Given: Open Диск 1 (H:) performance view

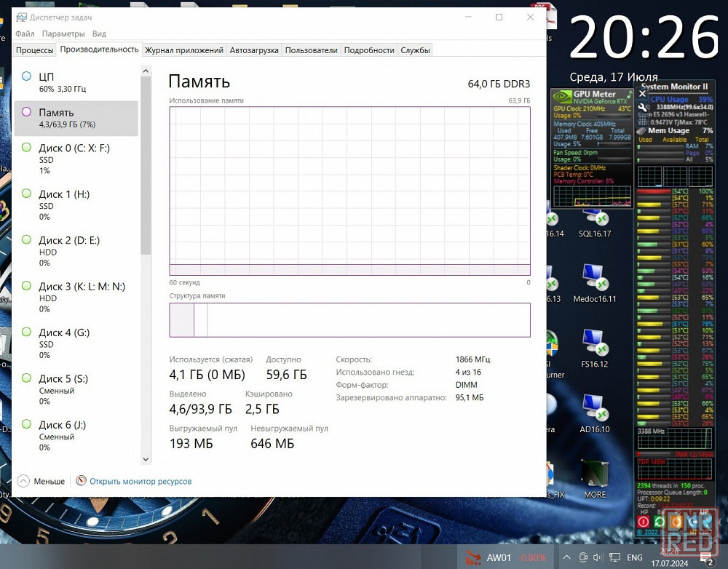Looking at the screenshot, I should 76,205.
